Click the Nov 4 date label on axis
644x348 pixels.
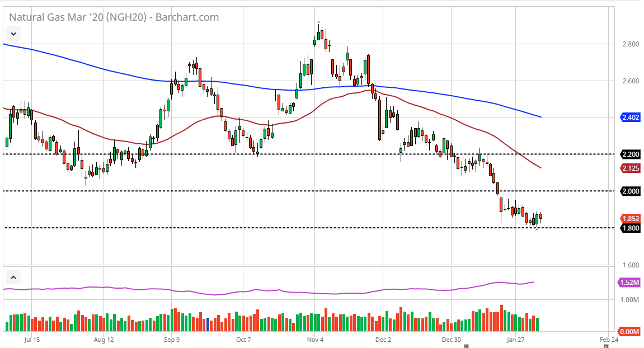pos(315,339)
